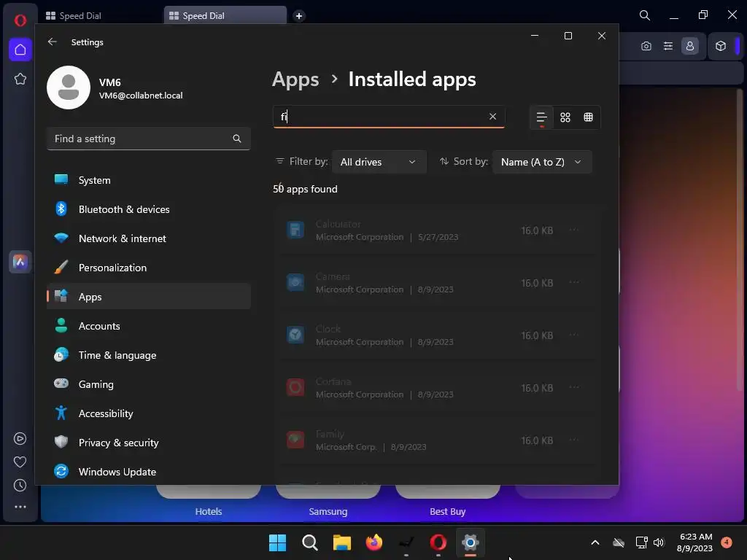Open the Opera menu logo

tap(20, 20)
